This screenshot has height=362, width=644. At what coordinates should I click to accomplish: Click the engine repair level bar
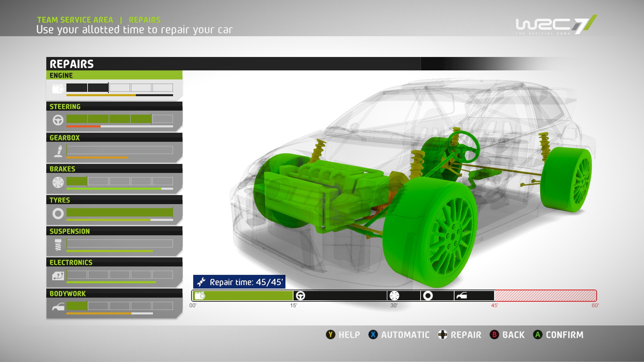(120, 88)
